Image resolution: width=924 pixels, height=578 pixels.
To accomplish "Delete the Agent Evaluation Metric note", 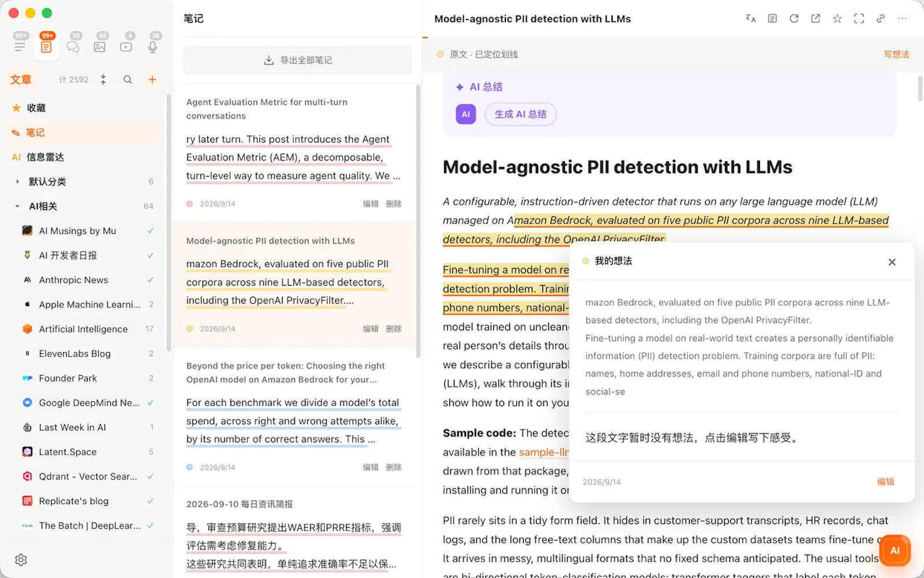I will click(x=394, y=204).
